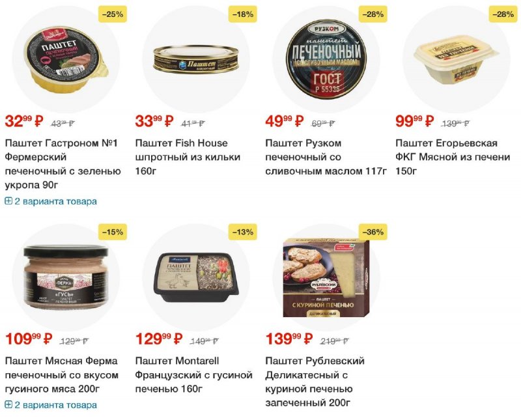Open the Рузком liver pate can image
Screen dimensions: 521x420
(326, 60)
